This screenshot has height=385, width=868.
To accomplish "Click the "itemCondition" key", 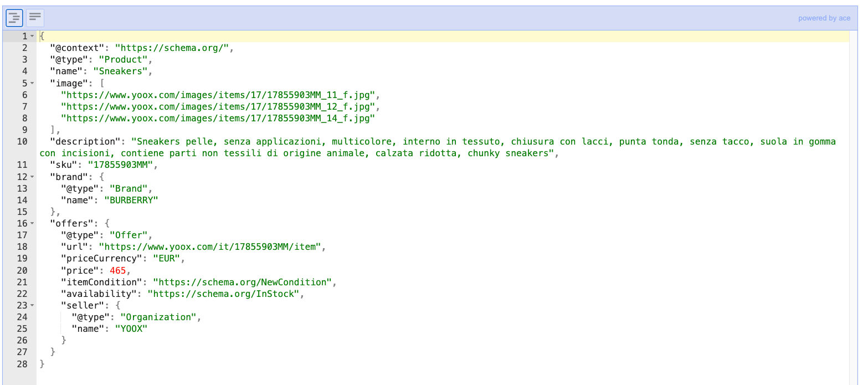I will [x=101, y=282].
